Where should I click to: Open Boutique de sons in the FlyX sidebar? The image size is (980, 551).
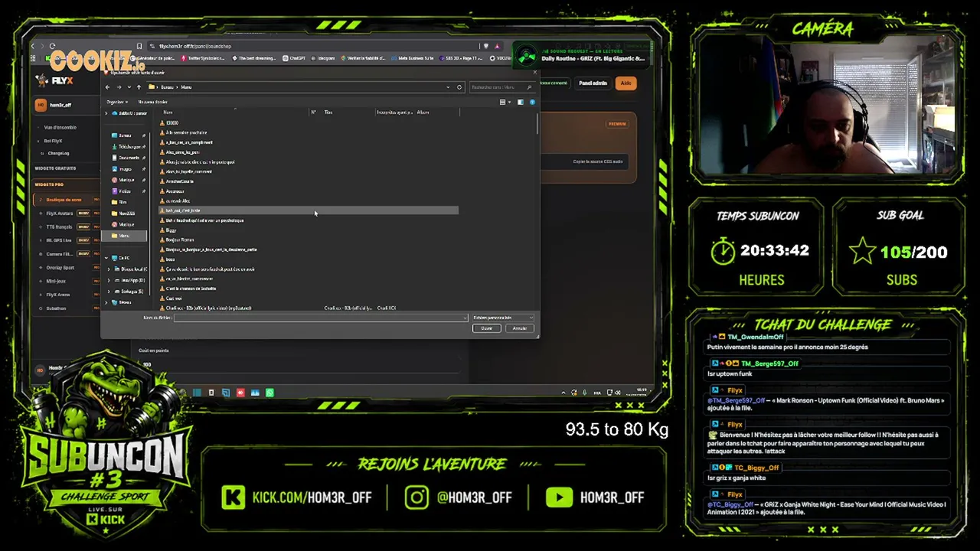(67, 200)
